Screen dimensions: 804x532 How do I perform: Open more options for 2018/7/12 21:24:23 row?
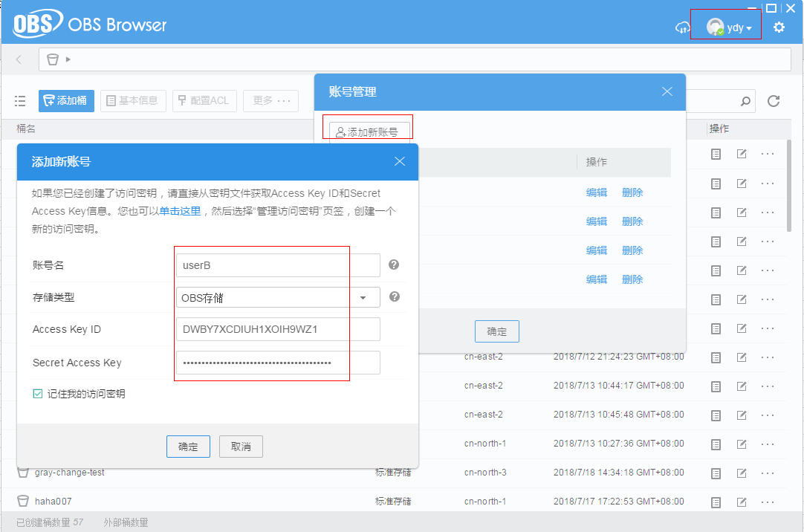click(x=768, y=357)
